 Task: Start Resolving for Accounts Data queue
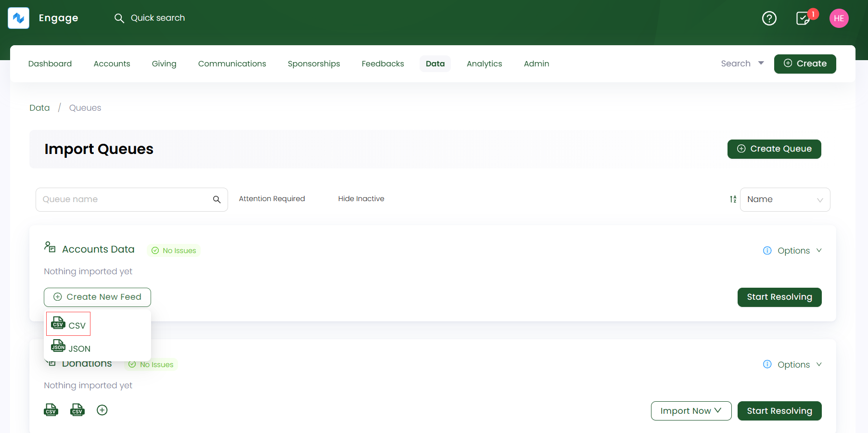point(779,297)
